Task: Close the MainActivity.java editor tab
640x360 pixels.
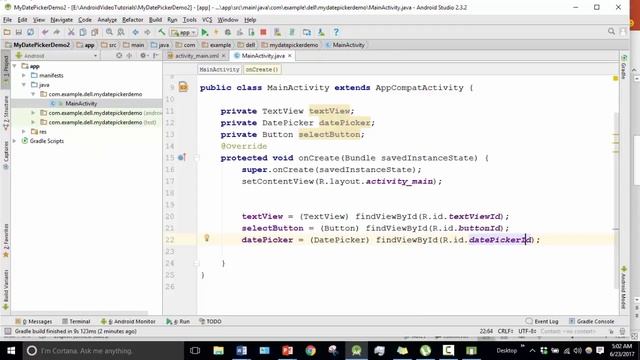Action: point(290,56)
